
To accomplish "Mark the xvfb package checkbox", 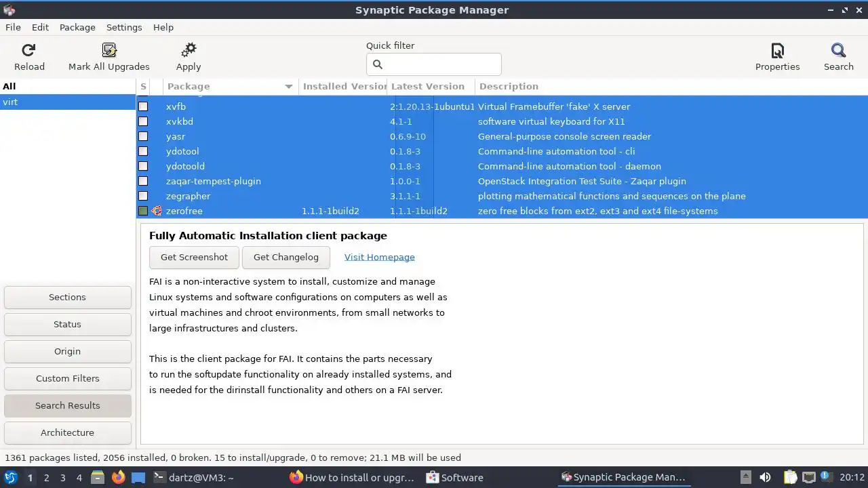I will pyautogui.click(x=143, y=106).
